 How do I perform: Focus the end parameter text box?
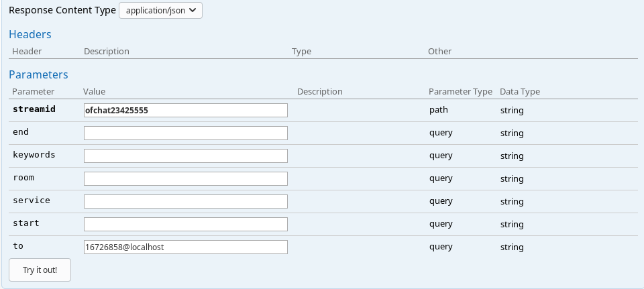pos(185,133)
